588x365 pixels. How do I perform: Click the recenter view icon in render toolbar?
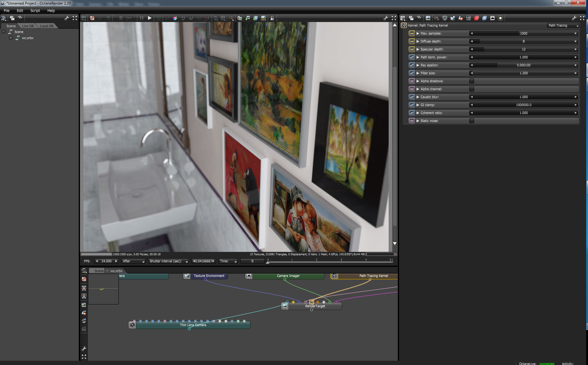pyautogui.click(x=92, y=18)
